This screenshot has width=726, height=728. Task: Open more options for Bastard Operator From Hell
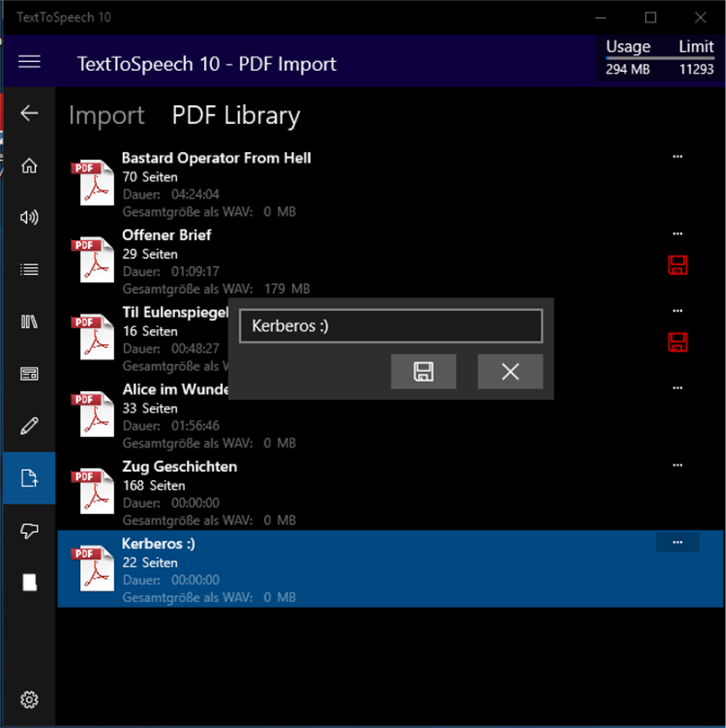(677, 156)
